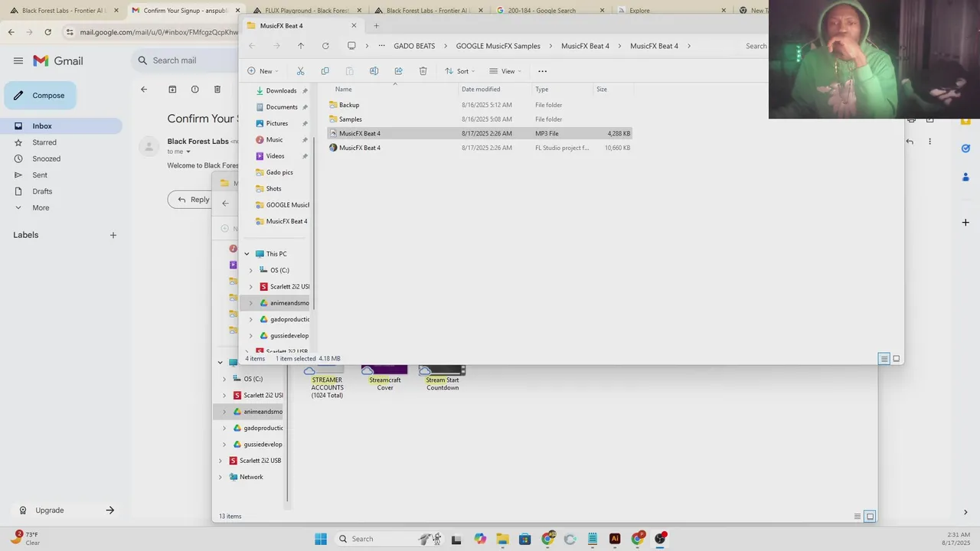
Task: Open Windows Start menu
Action: (321, 539)
